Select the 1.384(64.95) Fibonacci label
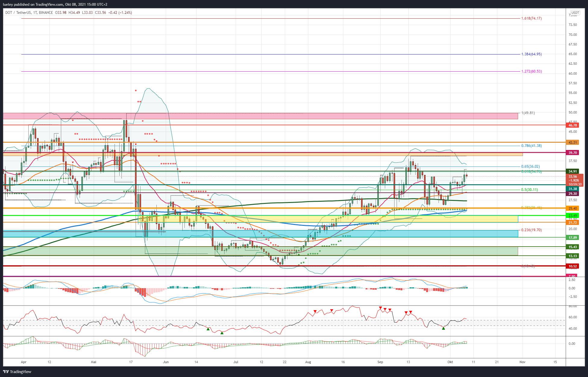Viewport: 588px width, 377px height. coord(531,54)
